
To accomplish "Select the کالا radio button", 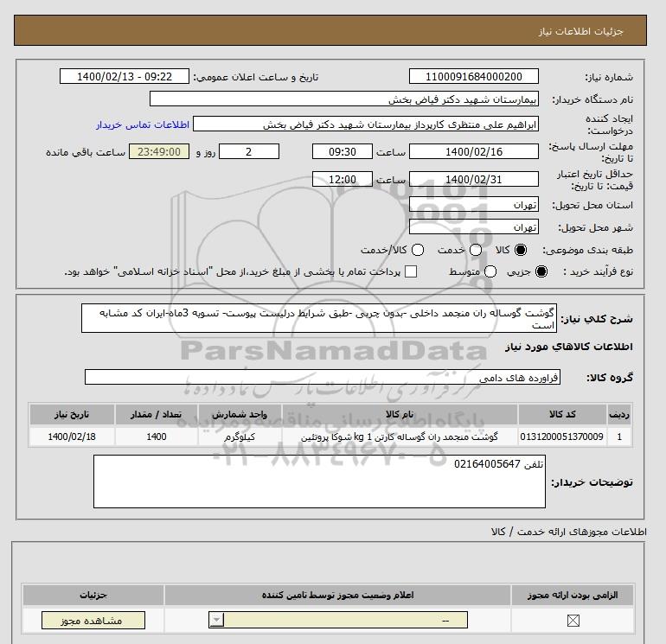I will coord(521,250).
